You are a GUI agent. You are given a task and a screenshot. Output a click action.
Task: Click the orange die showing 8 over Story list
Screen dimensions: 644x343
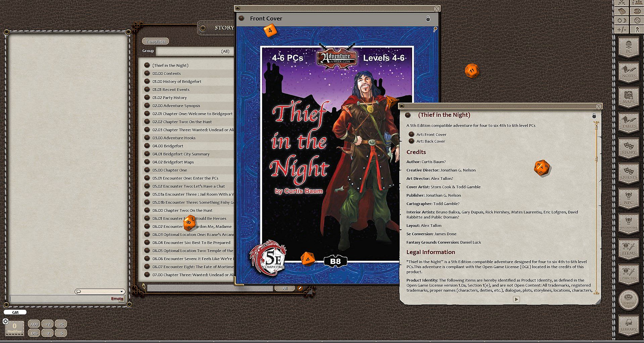[190, 223]
